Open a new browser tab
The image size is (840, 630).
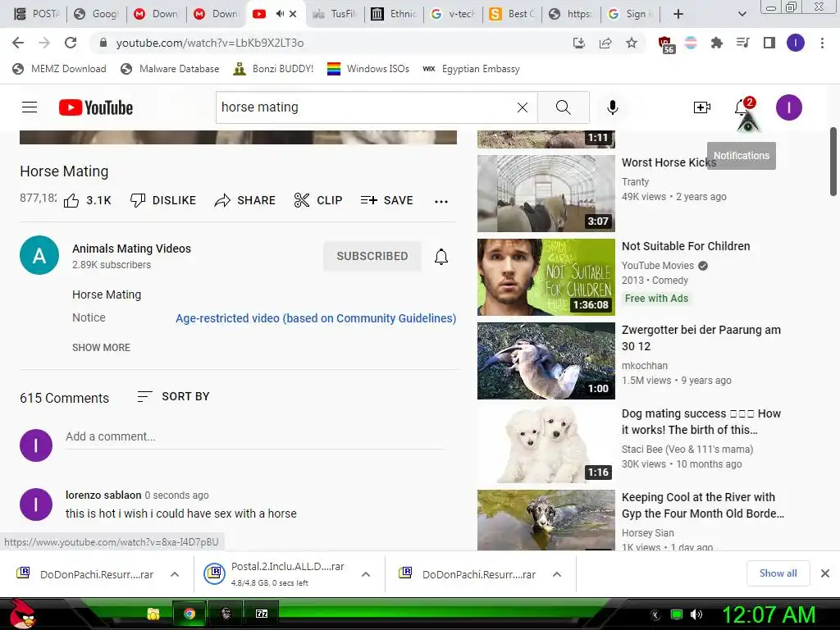pyautogui.click(x=678, y=14)
